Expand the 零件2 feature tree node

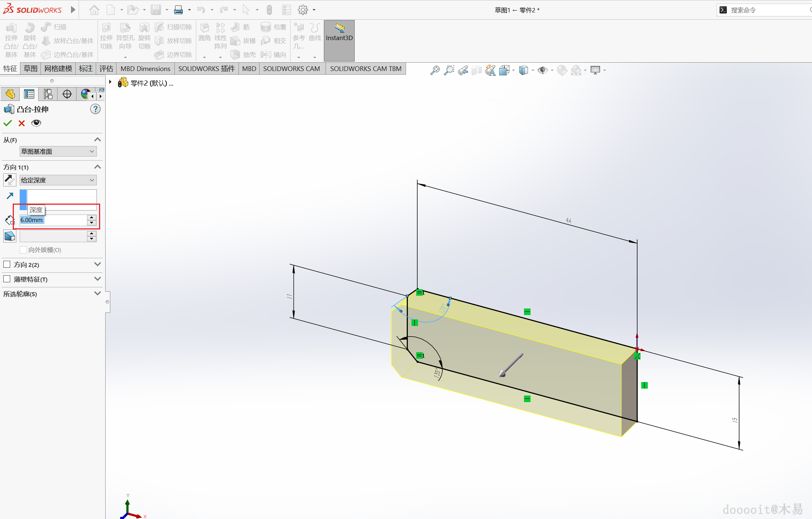[110, 82]
